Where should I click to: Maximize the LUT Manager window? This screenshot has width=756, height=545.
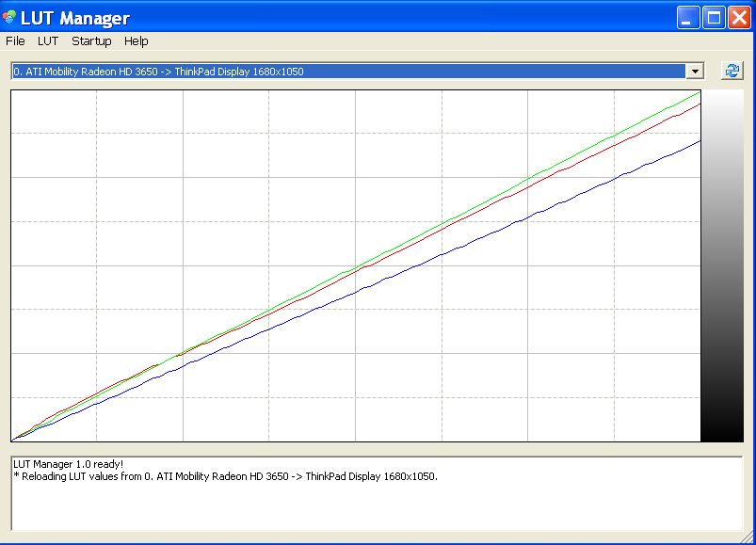tap(714, 17)
